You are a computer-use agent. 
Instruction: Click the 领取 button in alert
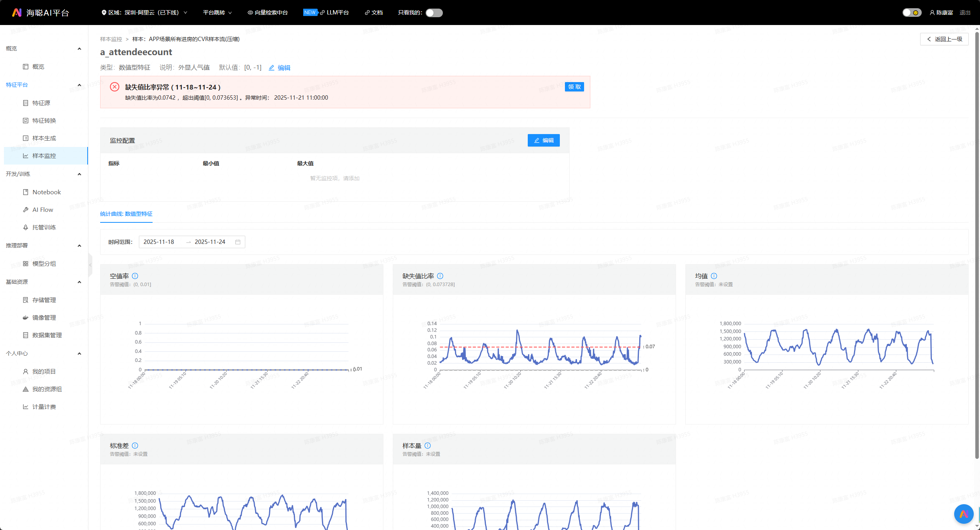click(x=574, y=87)
